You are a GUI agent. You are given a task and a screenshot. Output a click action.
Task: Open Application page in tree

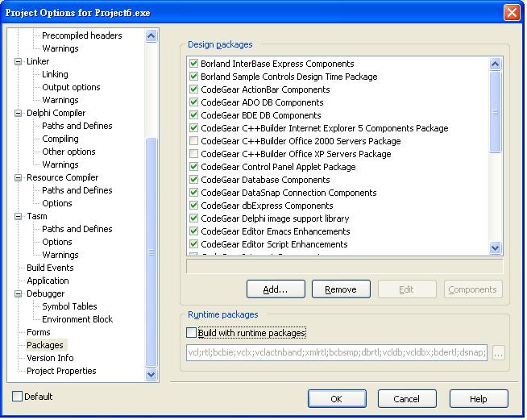coord(48,281)
